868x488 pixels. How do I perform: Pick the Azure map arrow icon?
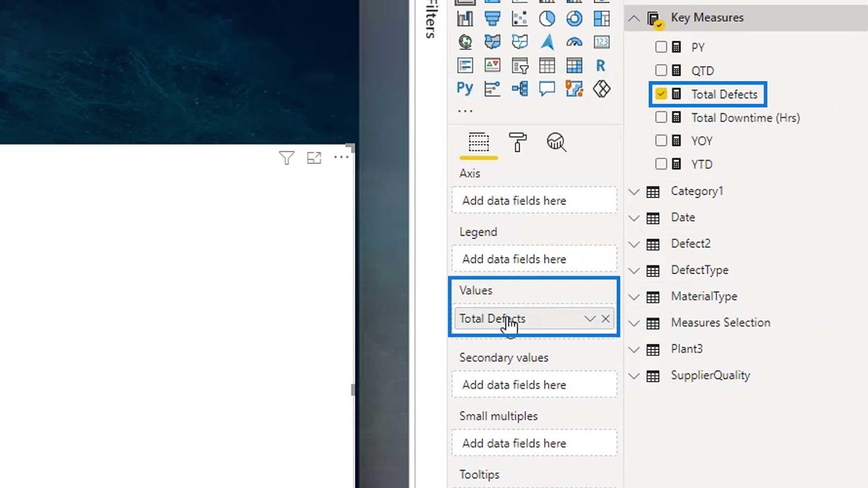pyautogui.click(x=547, y=42)
